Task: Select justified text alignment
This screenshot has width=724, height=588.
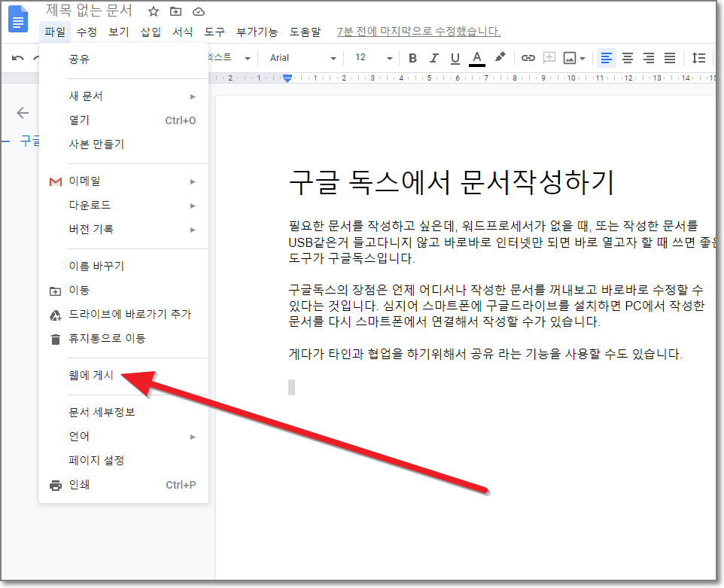Action: coord(670,58)
